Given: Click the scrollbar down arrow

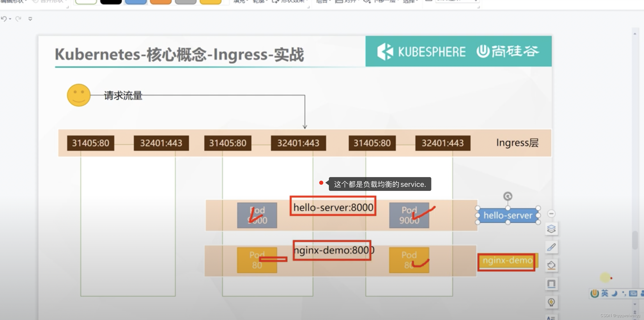Looking at the screenshot, I should (635, 304).
